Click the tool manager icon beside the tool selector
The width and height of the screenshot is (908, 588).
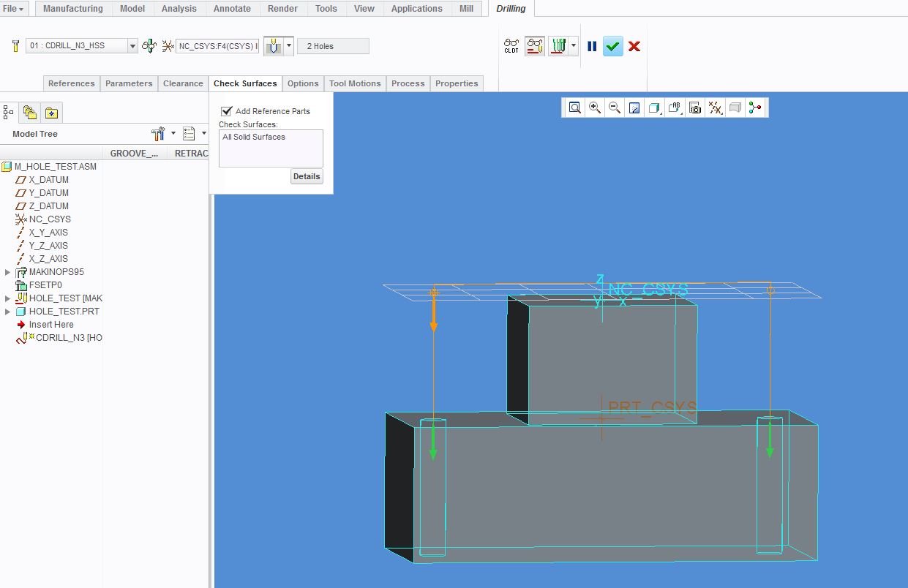point(16,46)
